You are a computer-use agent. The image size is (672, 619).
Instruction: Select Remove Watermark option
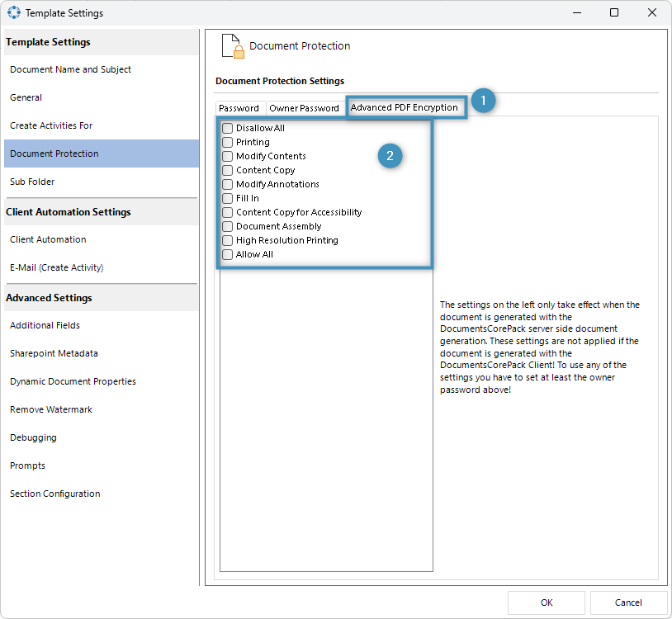pyautogui.click(x=102, y=409)
